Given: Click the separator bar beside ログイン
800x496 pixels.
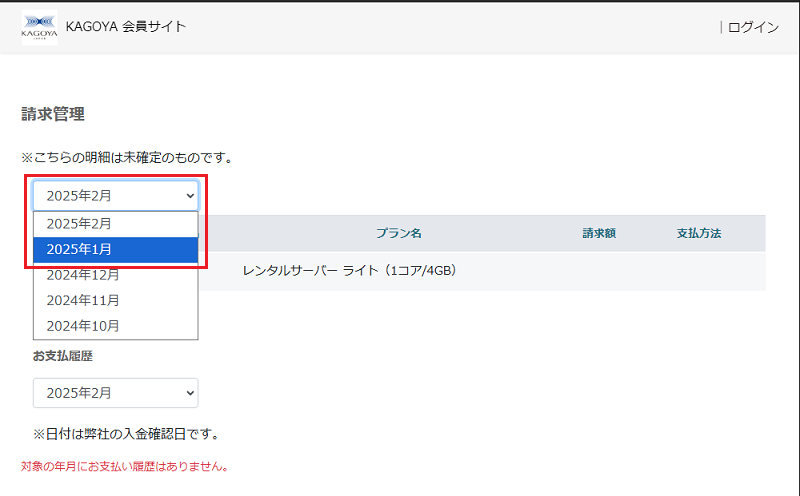Looking at the screenshot, I should coord(721,27).
